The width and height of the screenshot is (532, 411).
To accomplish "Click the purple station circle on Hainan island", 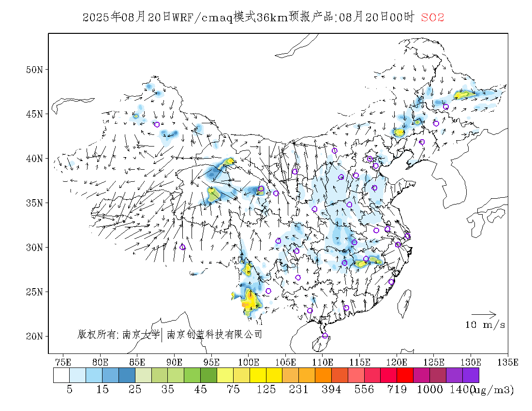I will click(325, 336).
